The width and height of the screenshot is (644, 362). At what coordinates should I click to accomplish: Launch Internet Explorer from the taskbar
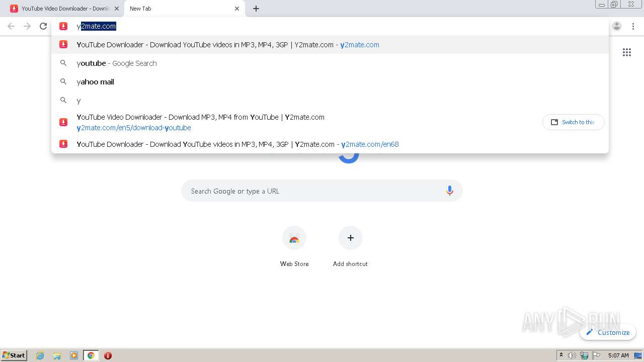40,355
